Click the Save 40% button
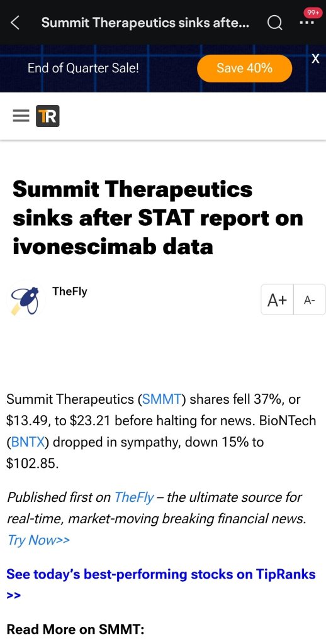 pos(245,68)
